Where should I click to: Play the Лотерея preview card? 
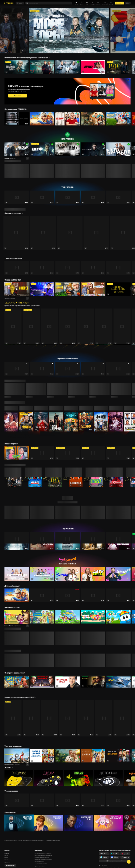pos(17,289)
